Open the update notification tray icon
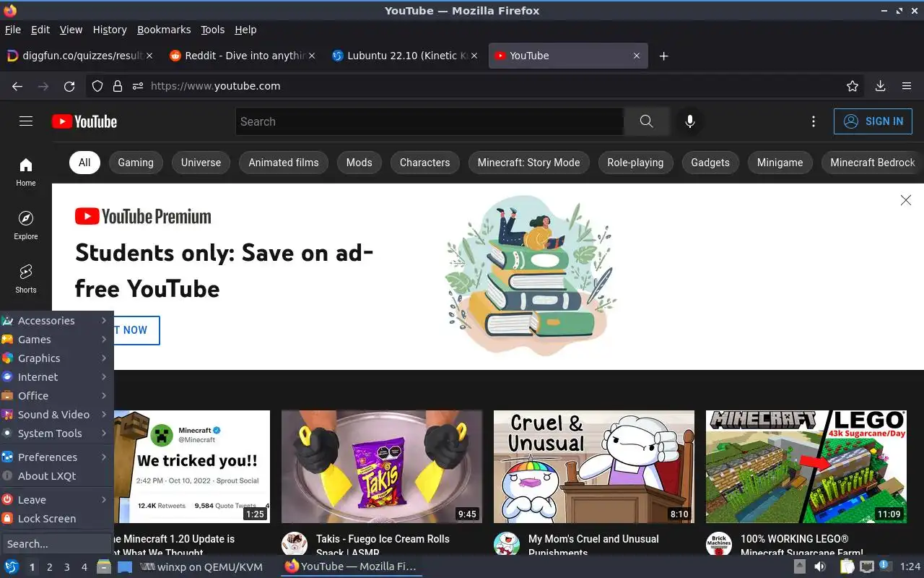 (886, 567)
